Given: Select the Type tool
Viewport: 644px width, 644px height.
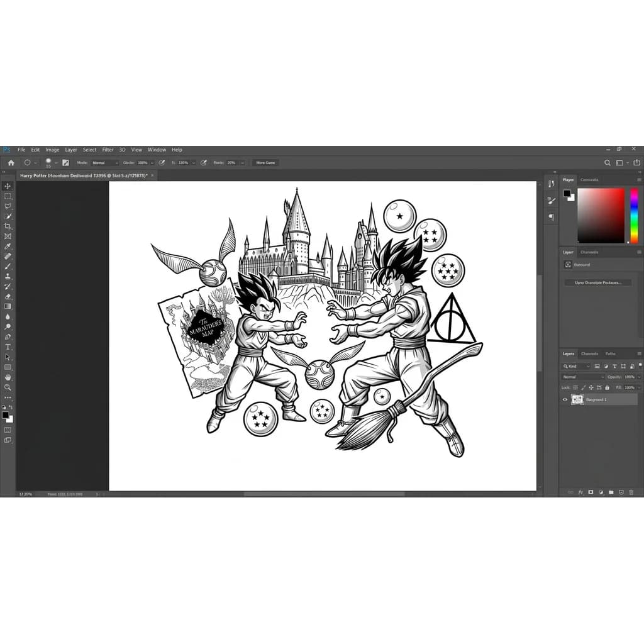Looking at the screenshot, I should [8, 346].
